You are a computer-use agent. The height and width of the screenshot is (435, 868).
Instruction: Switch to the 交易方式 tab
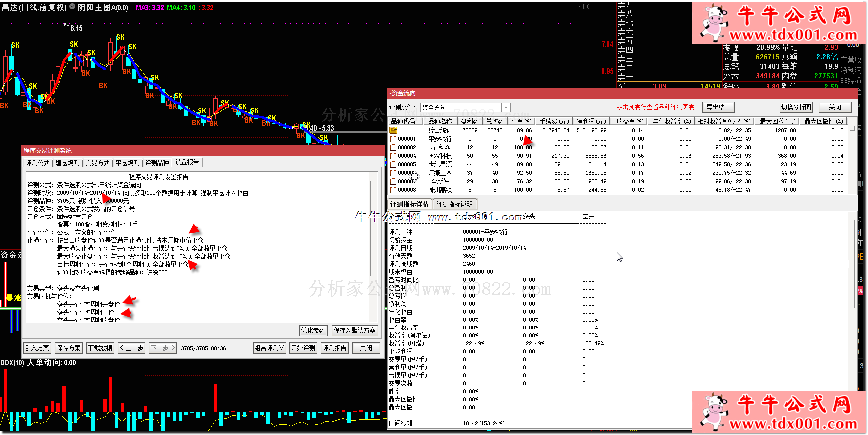(98, 163)
